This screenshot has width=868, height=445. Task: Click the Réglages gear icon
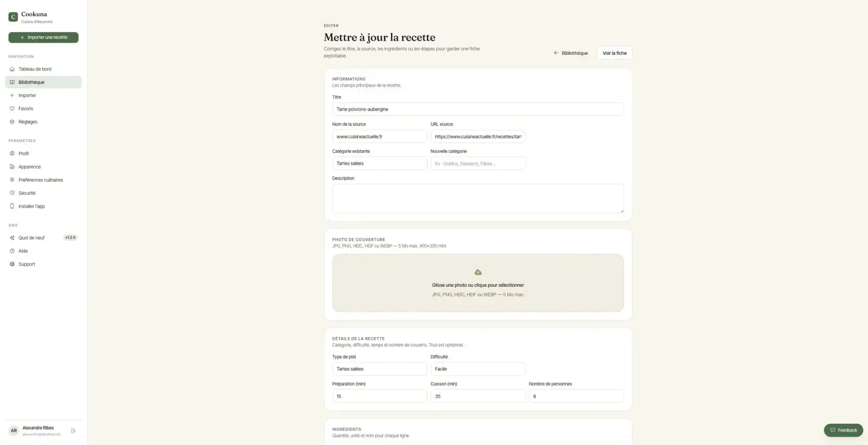(12, 122)
